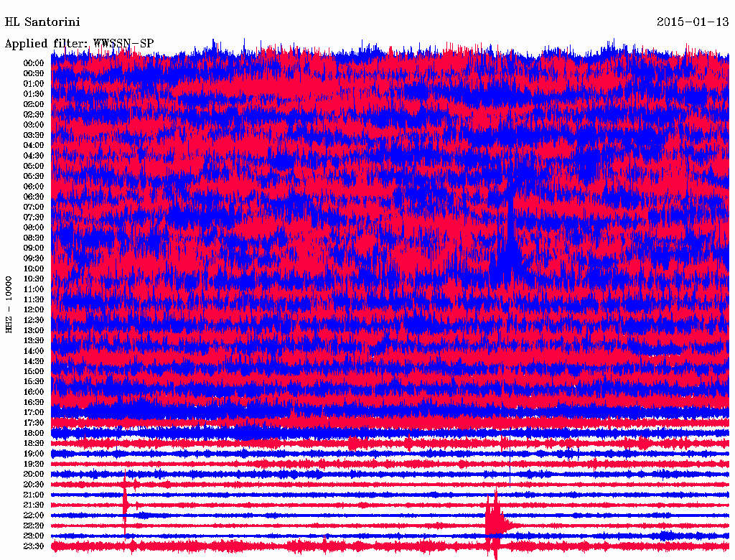Select the 22:00 time label
Viewport: 735px width, 560px height.
coord(34,515)
